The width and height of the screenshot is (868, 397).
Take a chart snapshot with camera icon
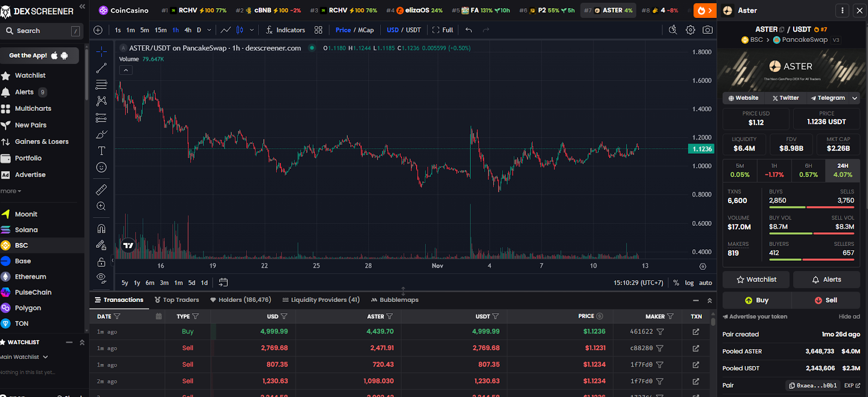(x=707, y=30)
